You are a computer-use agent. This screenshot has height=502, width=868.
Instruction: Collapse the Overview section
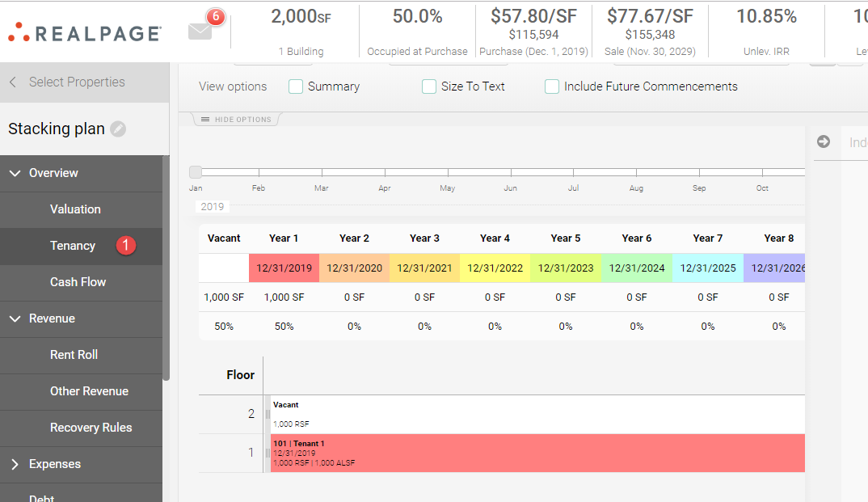15,173
